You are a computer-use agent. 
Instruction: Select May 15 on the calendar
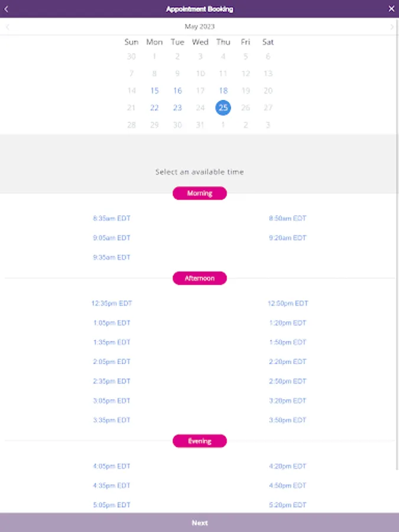tap(154, 91)
